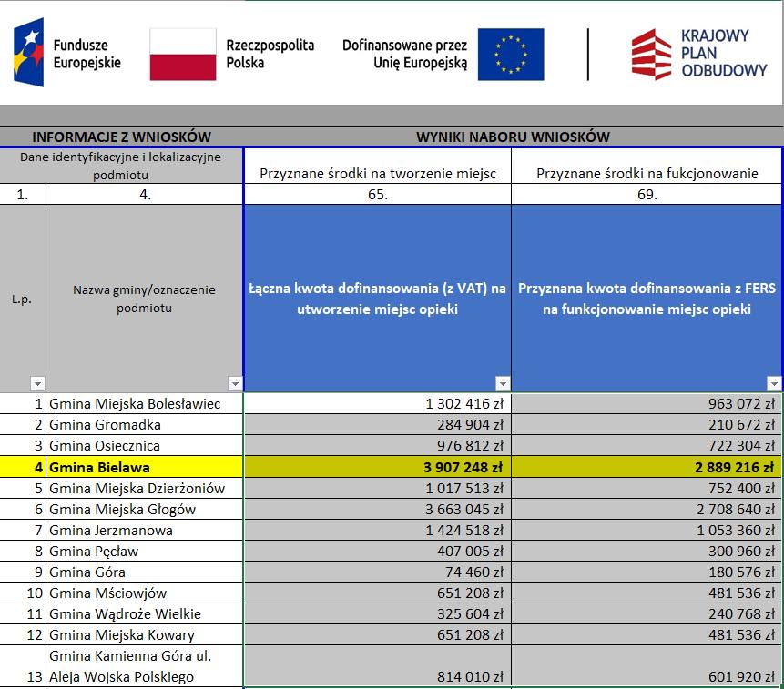Click the Przyznane środki na funkcjonowanie header
This screenshot has height=689, width=784.
647,173
